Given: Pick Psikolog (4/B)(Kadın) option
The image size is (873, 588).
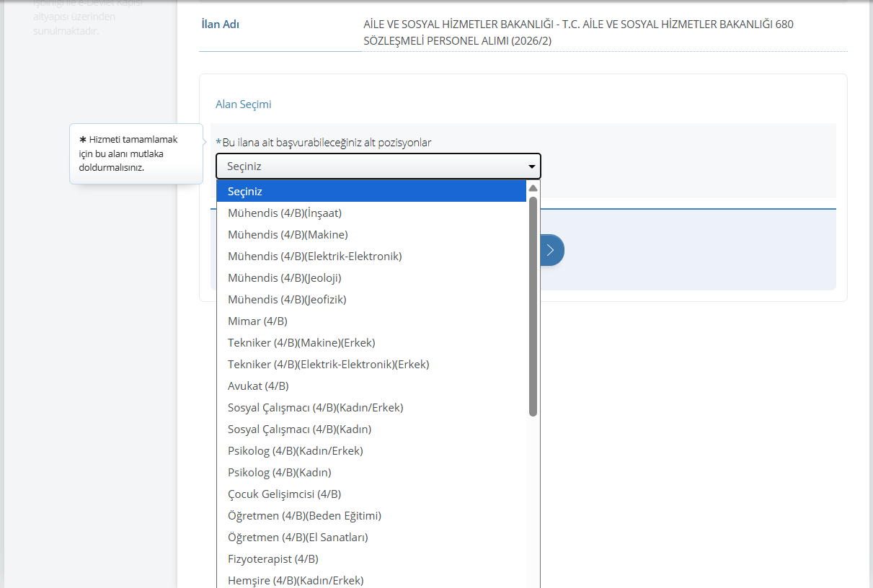Looking at the screenshot, I should click(x=372, y=472).
